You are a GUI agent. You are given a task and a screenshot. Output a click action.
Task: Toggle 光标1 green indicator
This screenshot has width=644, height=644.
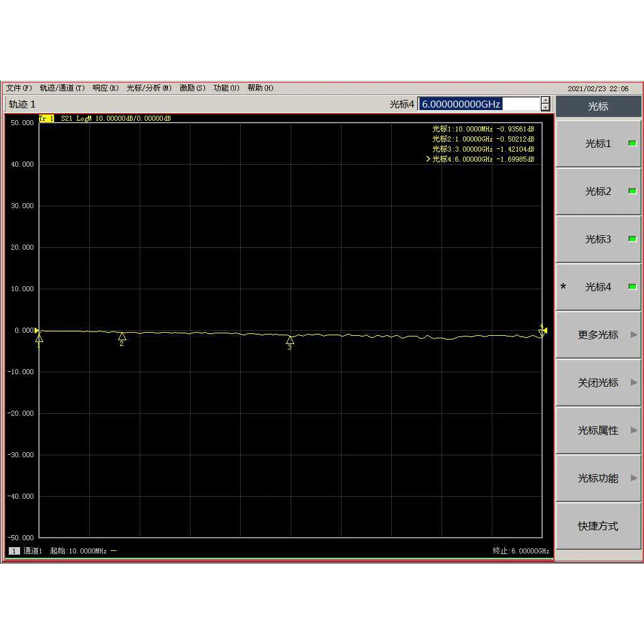[632, 143]
